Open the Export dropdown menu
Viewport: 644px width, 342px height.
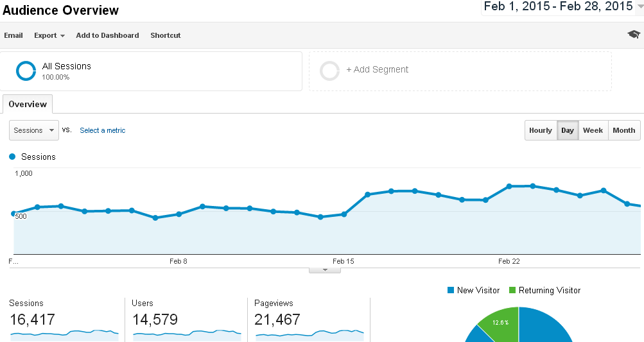pyautogui.click(x=49, y=35)
